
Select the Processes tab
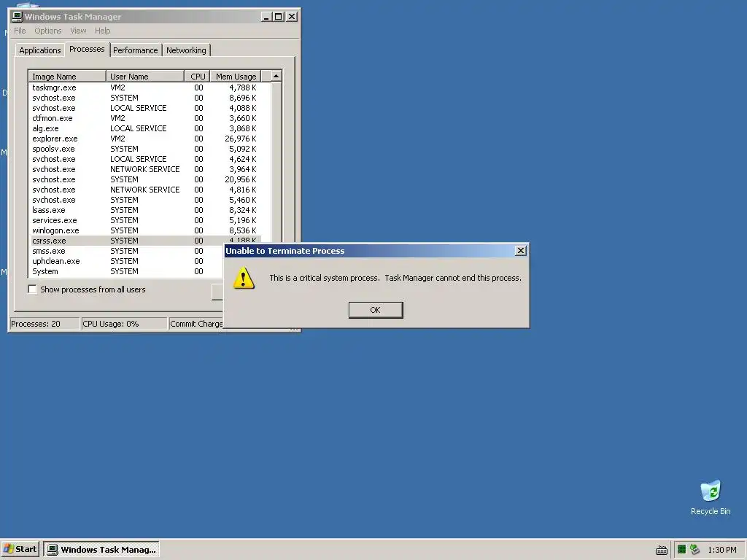click(87, 49)
